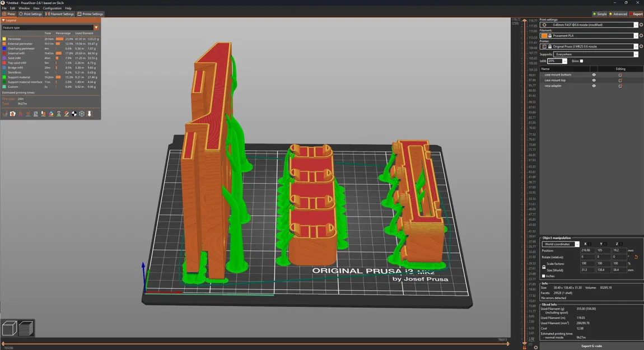
Task: Switch to layers preview icon
Action: (26, 328)
